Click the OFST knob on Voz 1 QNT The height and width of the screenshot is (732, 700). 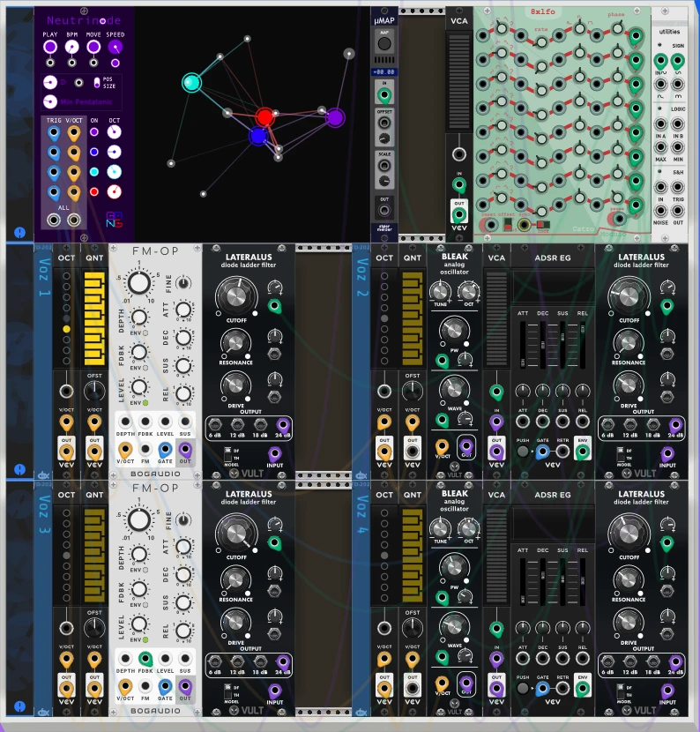click(x=94, y=391)
